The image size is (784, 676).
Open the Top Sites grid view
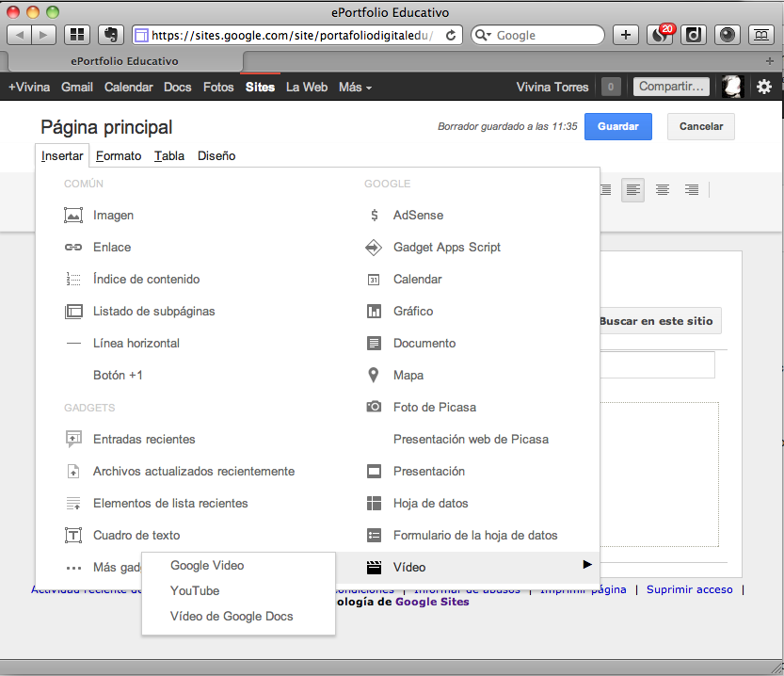pos(76,35)
